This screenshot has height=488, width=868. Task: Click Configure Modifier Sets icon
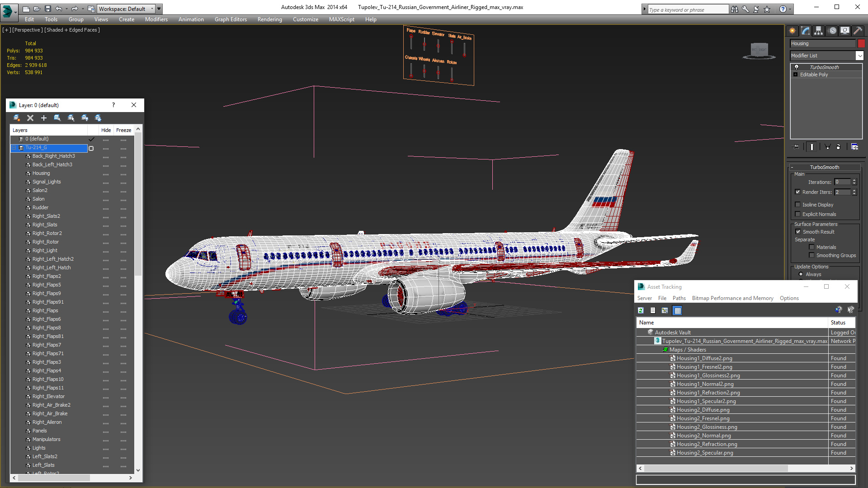[854, 147]
